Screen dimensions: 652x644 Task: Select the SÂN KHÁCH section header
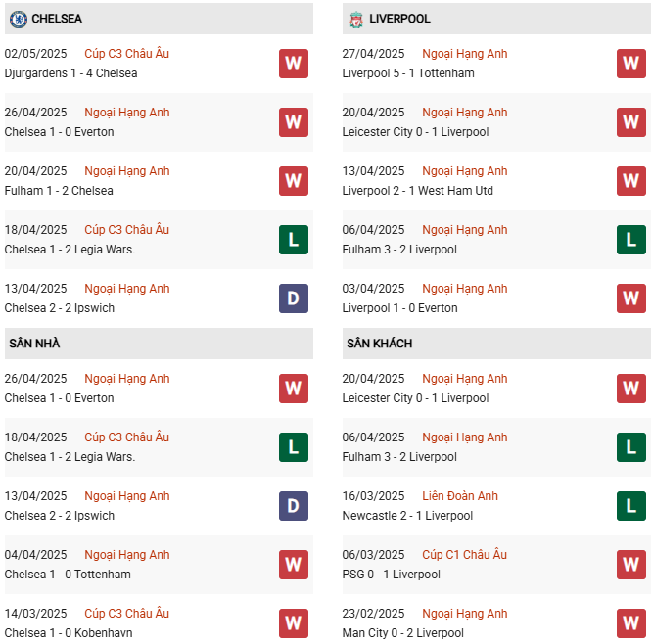coord(496,344)
